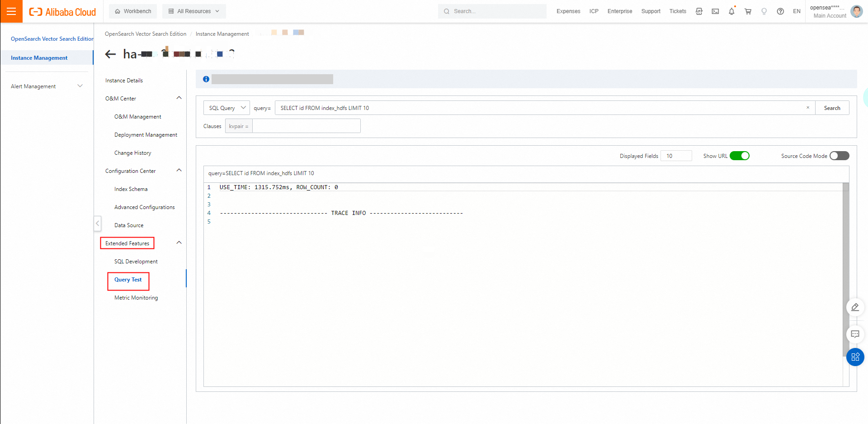Open Advanced Configurations
Image resolution: width=868 pixels, height=424 pixels.
[x=145, y=207]
